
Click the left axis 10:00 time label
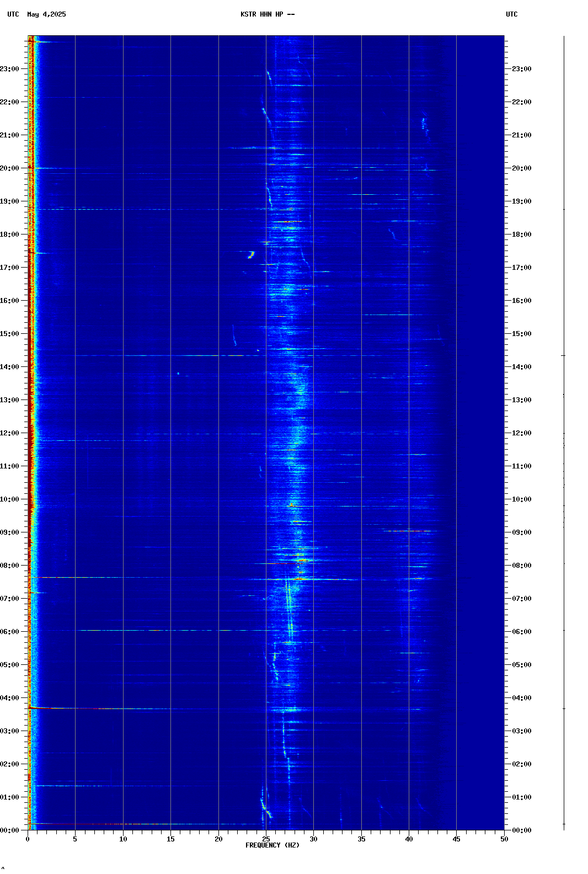tap(9, 499)
